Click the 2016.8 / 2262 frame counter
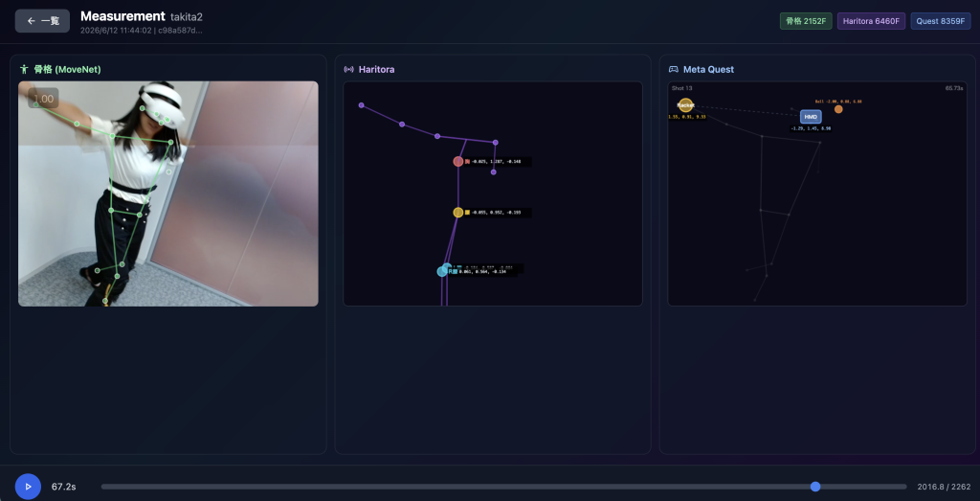Viewport: 980px width, 501px height. point(944,487)
